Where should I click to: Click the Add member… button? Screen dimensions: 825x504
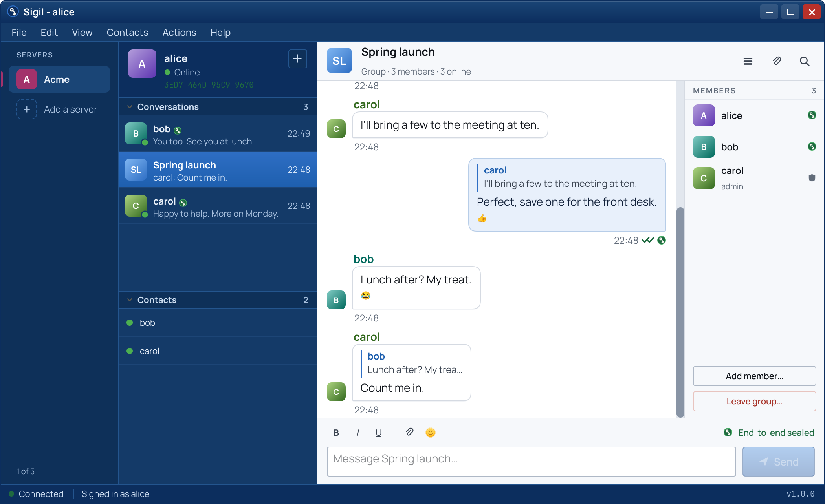(x=754, y=376)
